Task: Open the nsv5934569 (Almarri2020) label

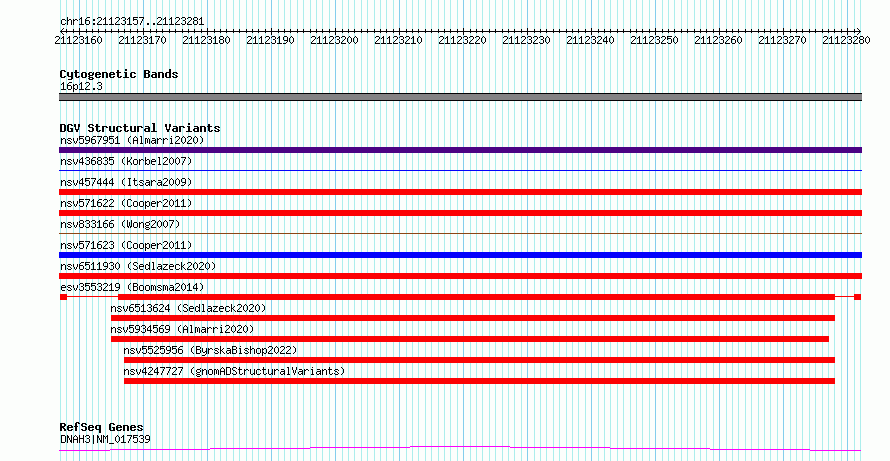Action: pyautogui.click(x=182, y=329)
